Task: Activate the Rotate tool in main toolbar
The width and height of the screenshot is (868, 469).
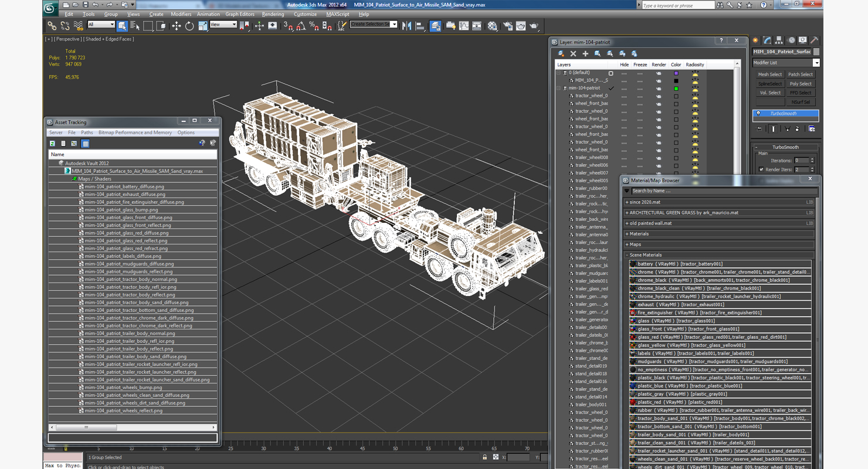Action: coord(189,26)
